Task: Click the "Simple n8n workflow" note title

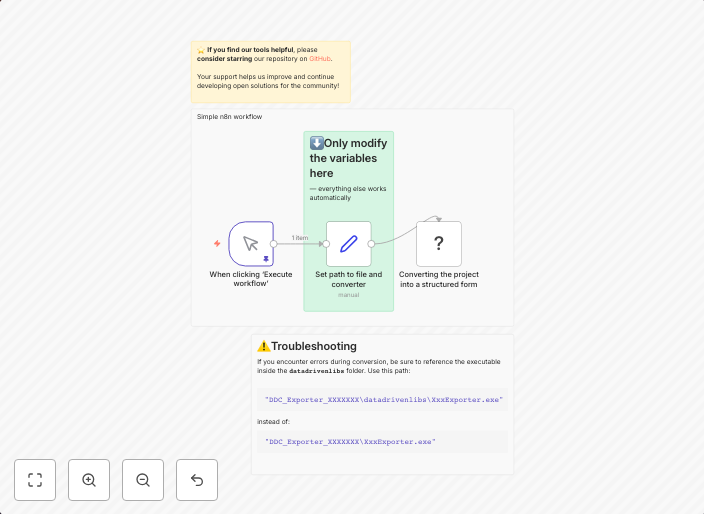Action: 229,117
